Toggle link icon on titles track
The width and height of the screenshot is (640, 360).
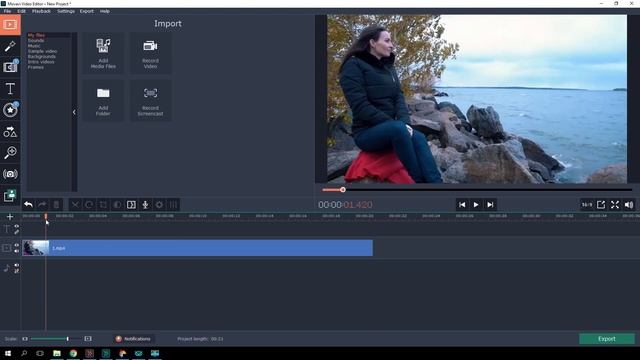click(x=17, y=232)
